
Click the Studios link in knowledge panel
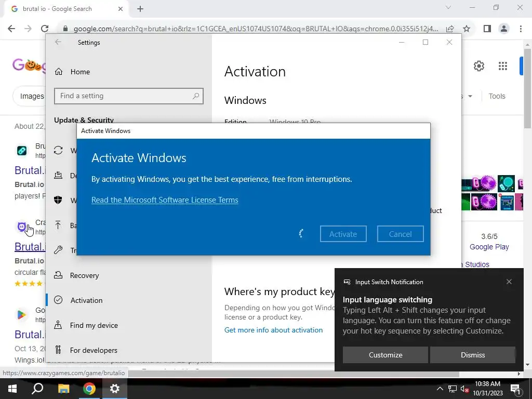point(477,264)
